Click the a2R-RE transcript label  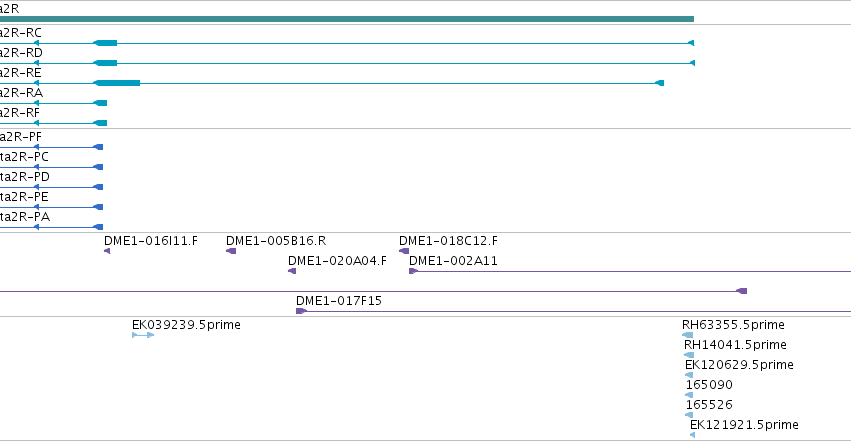(21, 73)
